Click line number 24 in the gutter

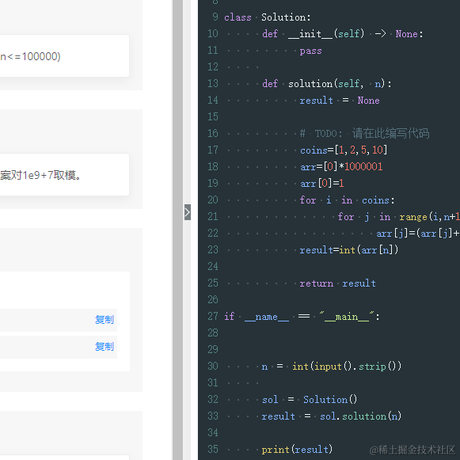(213, 266)
